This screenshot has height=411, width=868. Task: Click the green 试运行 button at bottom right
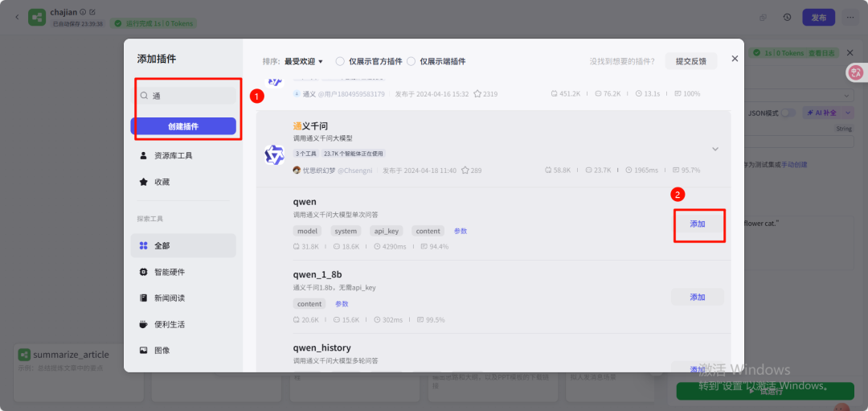pos(765,391)
